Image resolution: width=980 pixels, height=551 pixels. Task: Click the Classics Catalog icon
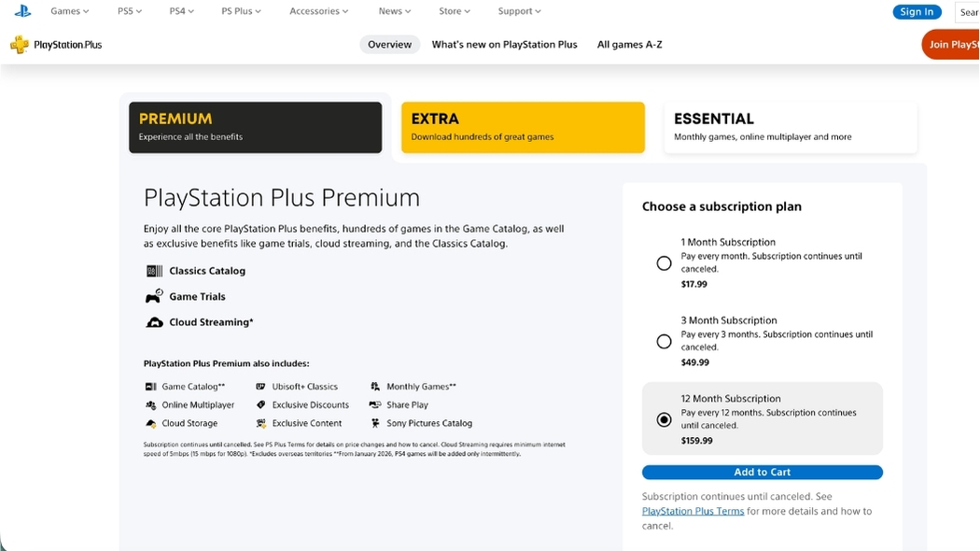[154, 271]
